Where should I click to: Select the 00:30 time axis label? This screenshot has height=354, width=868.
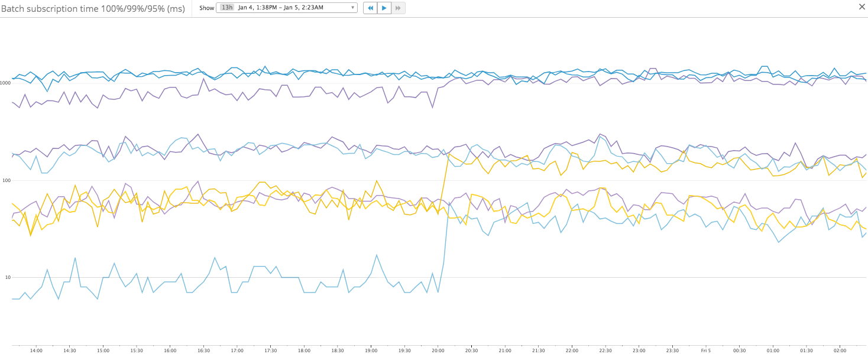(x=739, y=350)
